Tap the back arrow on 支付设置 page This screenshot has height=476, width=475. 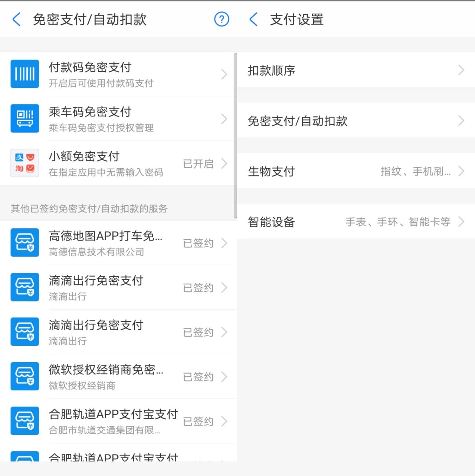pos(254,20)
